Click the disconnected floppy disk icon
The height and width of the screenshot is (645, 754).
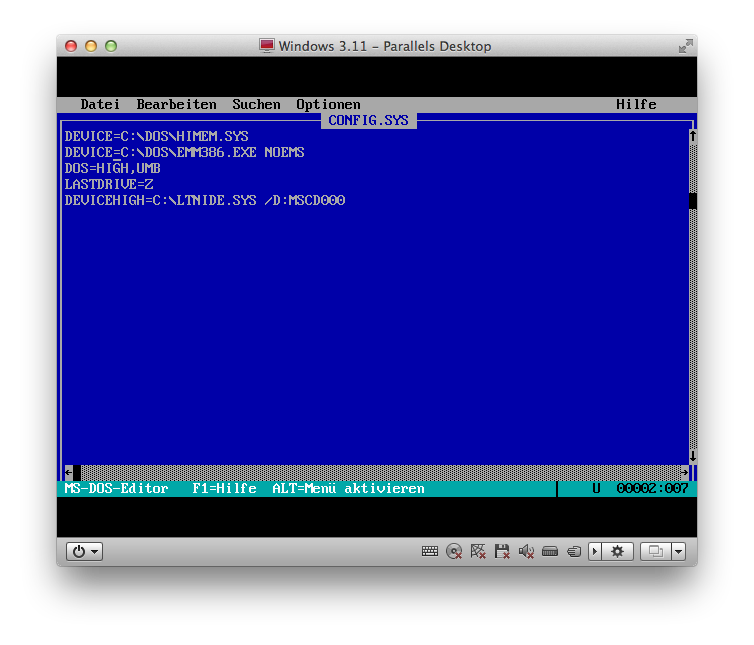502,551
